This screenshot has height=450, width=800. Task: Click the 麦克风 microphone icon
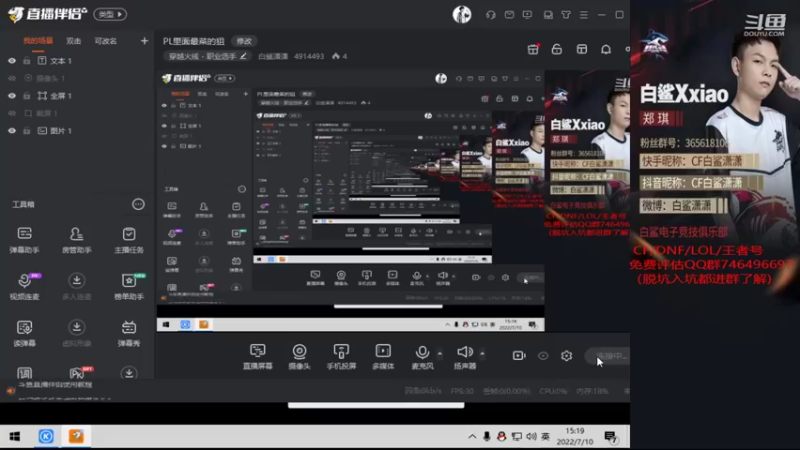pos(422,352)
